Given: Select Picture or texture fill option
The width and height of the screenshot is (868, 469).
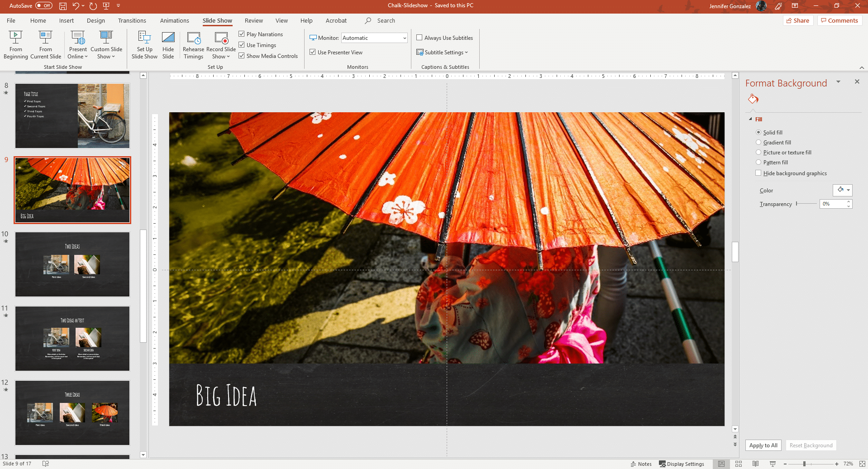Looking at the screenshot, I should 758,153.
